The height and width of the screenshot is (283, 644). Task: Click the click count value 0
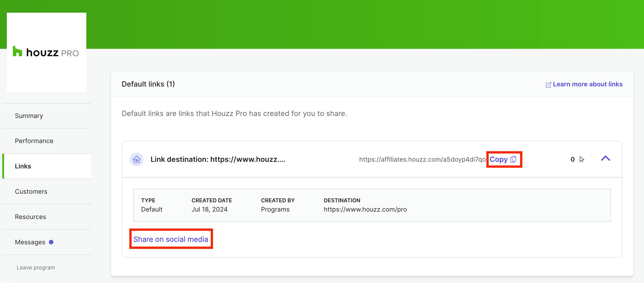pyautogui.click(x=573, y=159)
